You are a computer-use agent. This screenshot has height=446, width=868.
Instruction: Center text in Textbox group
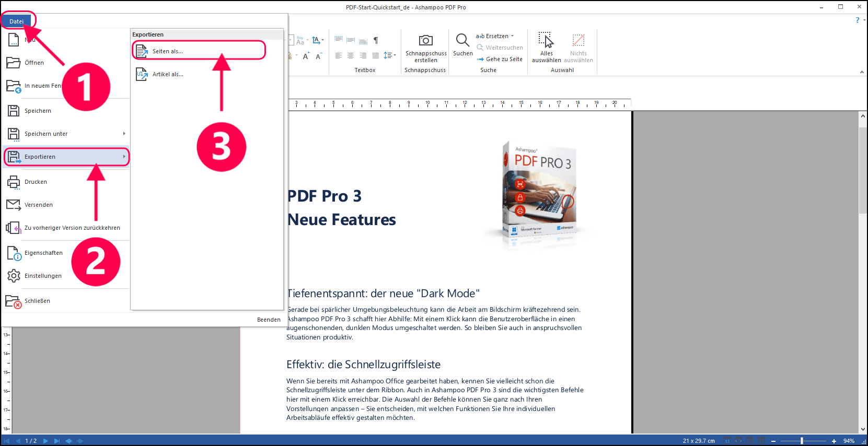coord(351,55)
